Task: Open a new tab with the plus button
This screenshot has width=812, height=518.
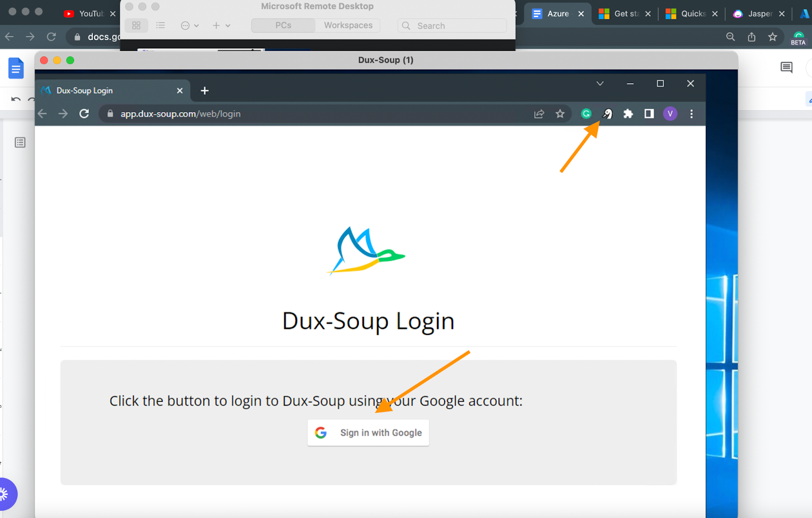Action: 205,91
